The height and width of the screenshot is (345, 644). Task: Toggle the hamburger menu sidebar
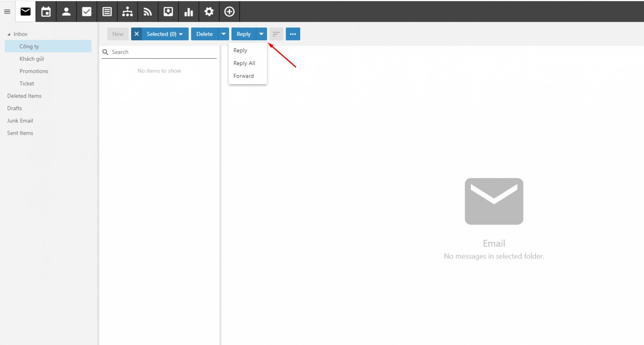click(x=7, y=12)
